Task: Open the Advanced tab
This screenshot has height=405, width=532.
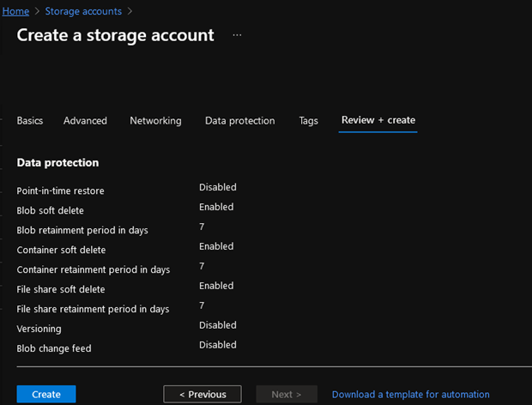Action: pos(85,121)
